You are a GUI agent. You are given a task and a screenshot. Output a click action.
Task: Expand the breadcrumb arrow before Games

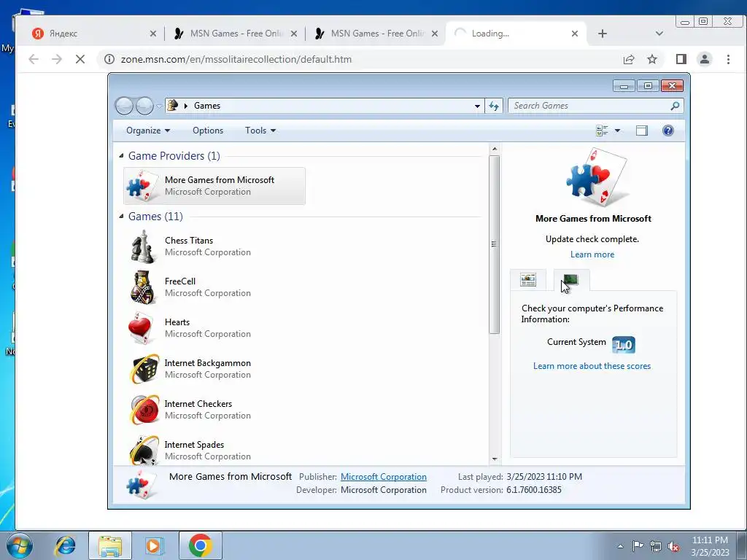point(186,106)
